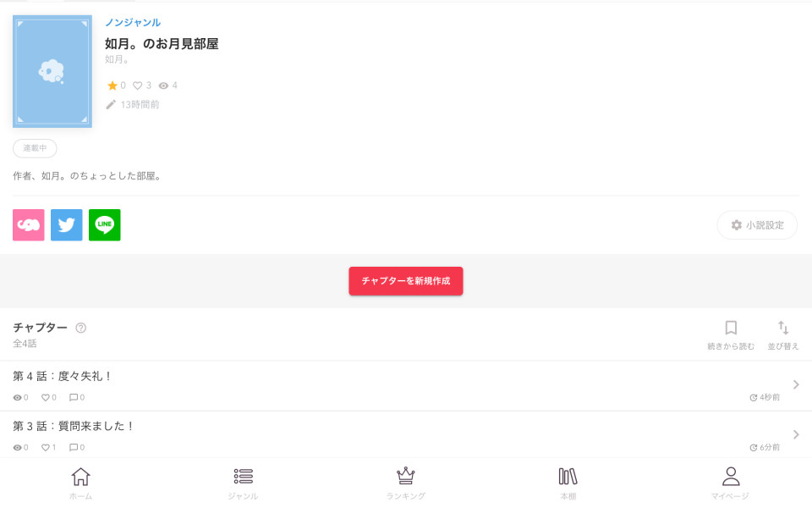Like chapter 3 with its heart icon
The width and height of the screenshot is (812, 508).
tap(46, 447)
